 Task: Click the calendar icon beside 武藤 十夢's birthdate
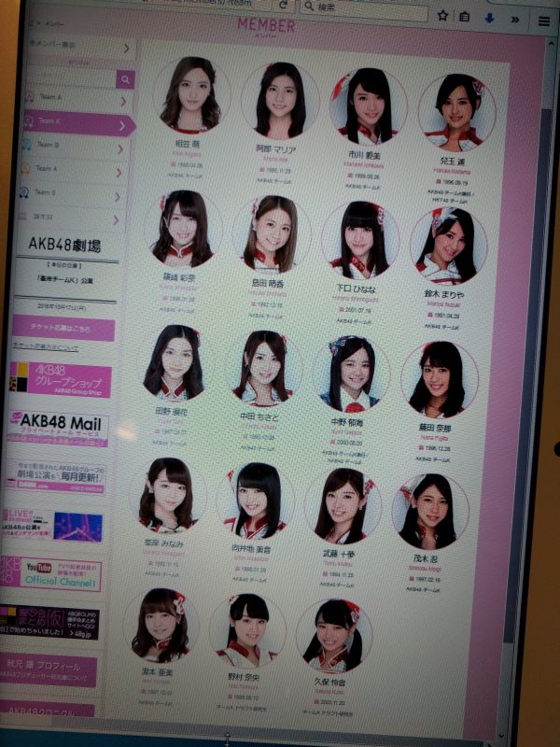pyautogui.click(x=326, y=573)
